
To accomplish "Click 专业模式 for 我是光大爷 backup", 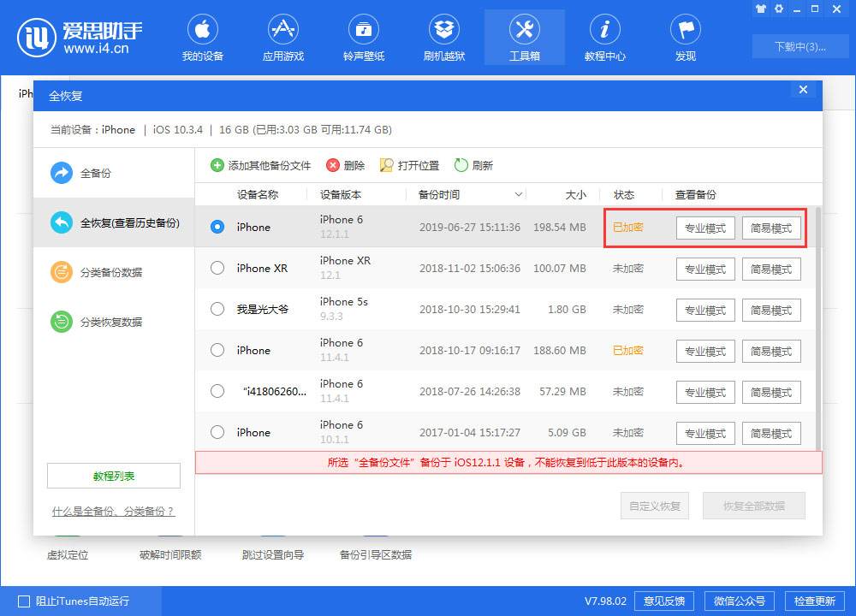I will click(705, 310).
